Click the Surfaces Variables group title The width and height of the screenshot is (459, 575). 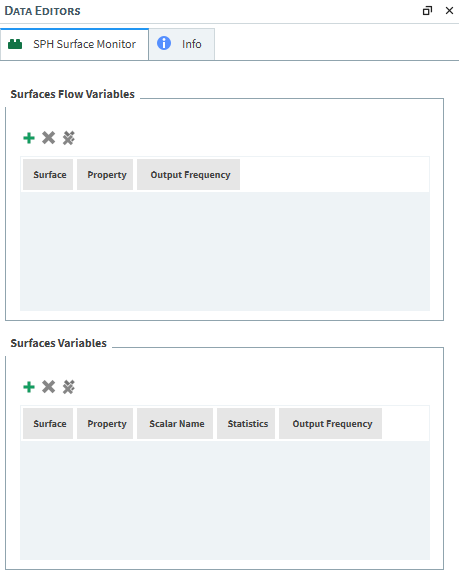[59, 343]
